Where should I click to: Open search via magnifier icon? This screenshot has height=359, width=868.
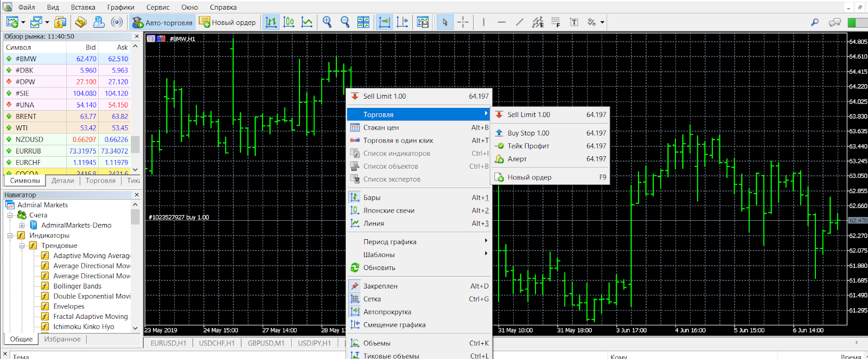coord(815,22)
